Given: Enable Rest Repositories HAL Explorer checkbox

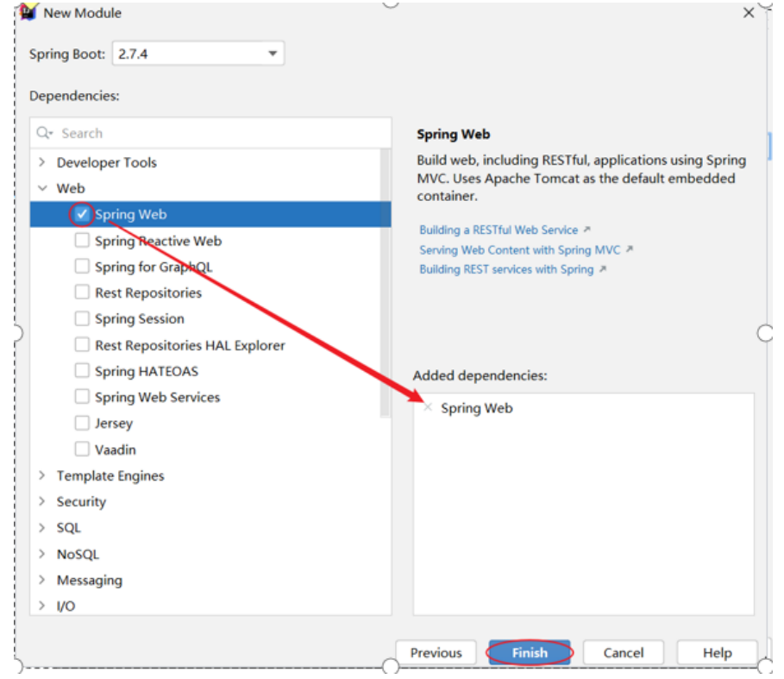Looking at the screenshot, I should [x=81, y=344].
